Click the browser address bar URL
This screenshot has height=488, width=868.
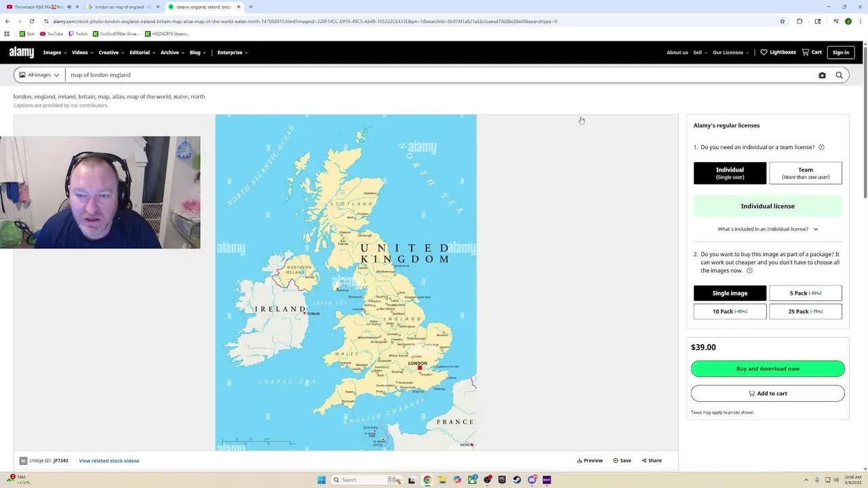pos(305,21)
